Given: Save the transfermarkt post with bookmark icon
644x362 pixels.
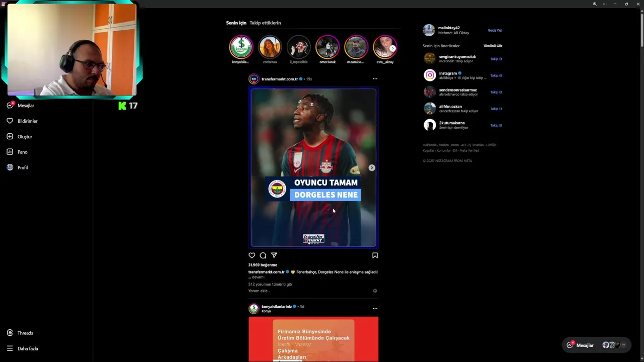Looking at the screenshot, I should [375, 255].
